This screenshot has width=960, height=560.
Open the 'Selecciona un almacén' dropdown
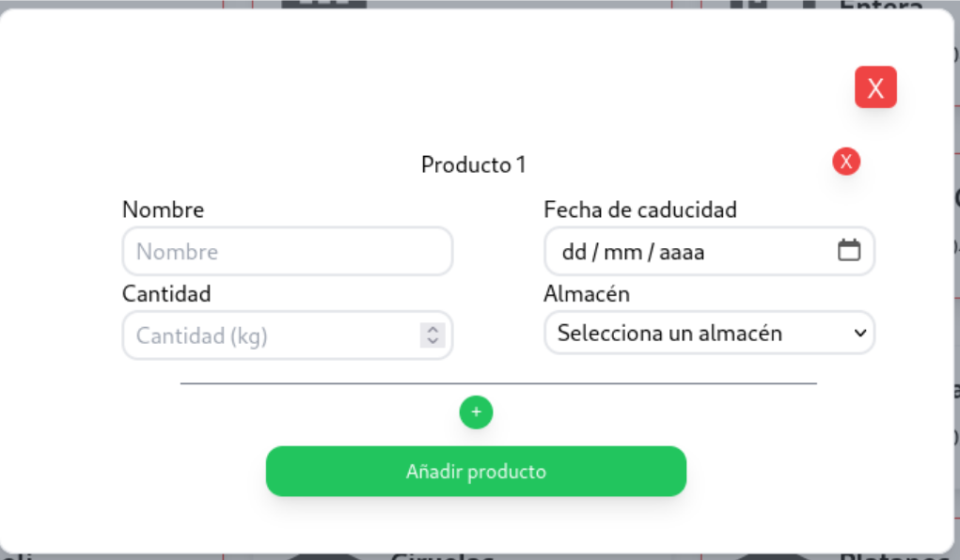(696, 333)
